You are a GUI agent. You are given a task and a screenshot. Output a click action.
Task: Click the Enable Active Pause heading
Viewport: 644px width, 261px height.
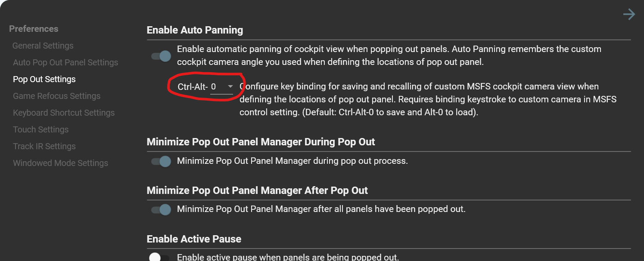(194, 239)
